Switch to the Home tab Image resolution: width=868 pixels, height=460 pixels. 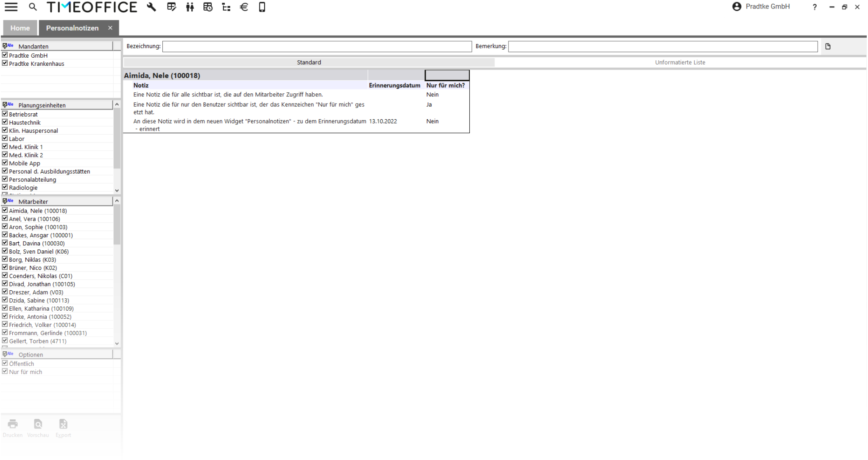[20, 28]
